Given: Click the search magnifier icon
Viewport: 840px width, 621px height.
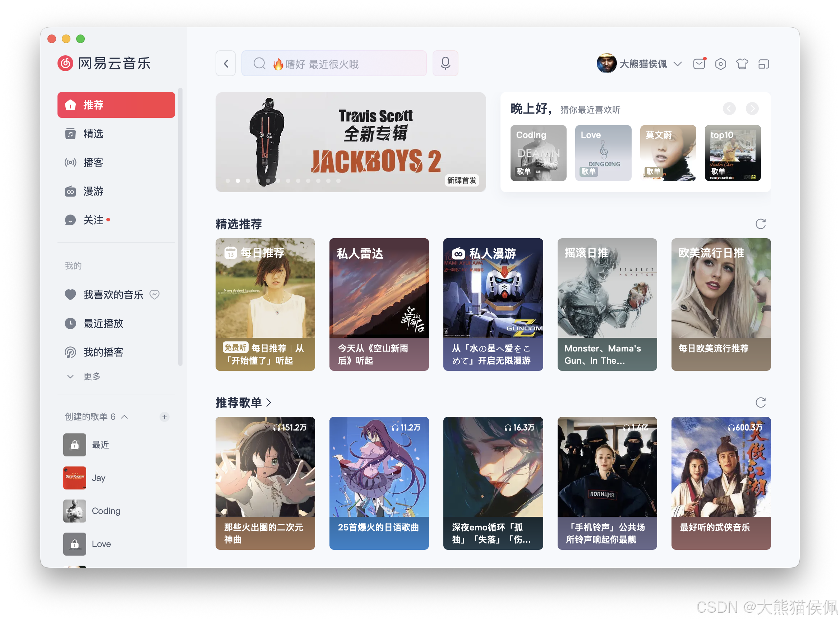Looking at the screenshot, I should click(x=259, y=64).
